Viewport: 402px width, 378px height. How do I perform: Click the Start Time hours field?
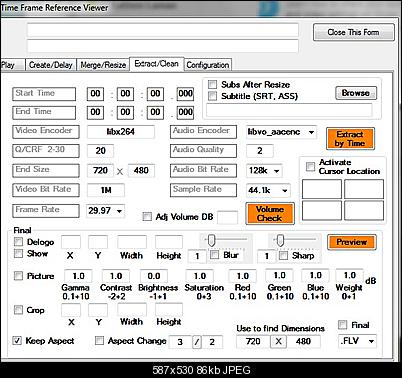tap(95, 94)
